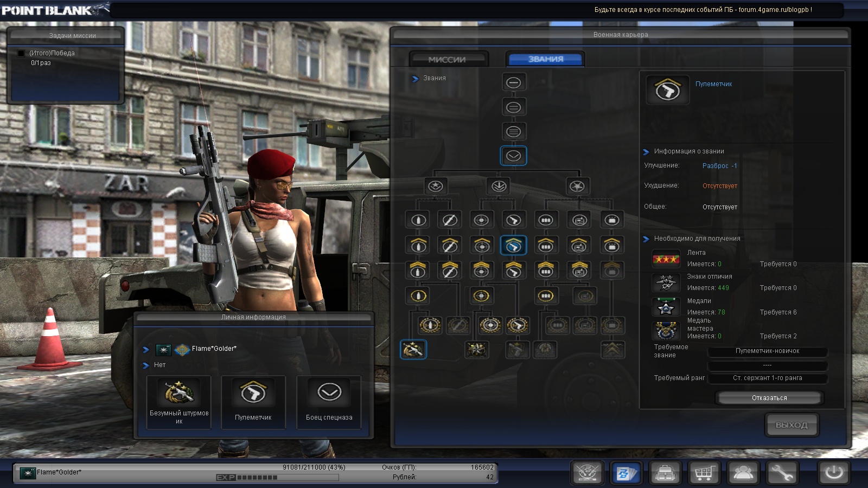
Task: Click the Пулеметчик-новичок required rank field
Action: point(768,351)
